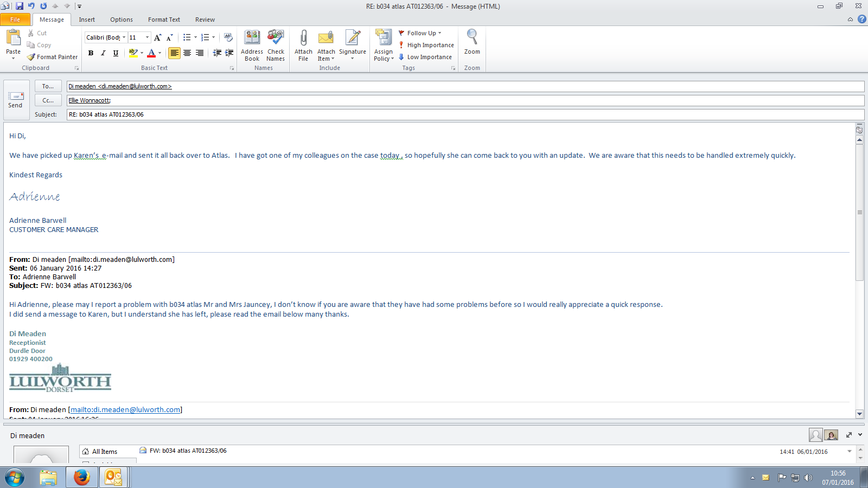868x488 pixels.
Task: Run Check Names on recipients
Action: [x=276, y=46]
